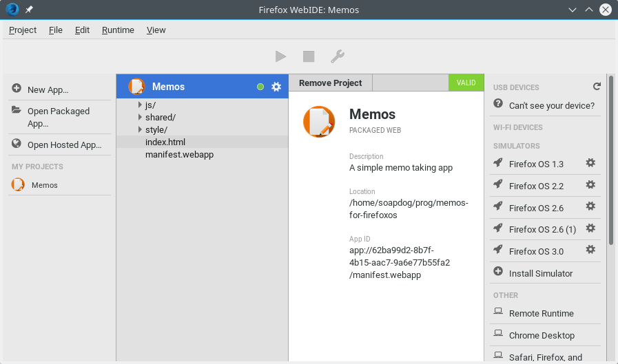This screenshot has width=618, height=364.
Task: Click rocket icon for Firefox OS 3.0
Action: tap(498, 249)
